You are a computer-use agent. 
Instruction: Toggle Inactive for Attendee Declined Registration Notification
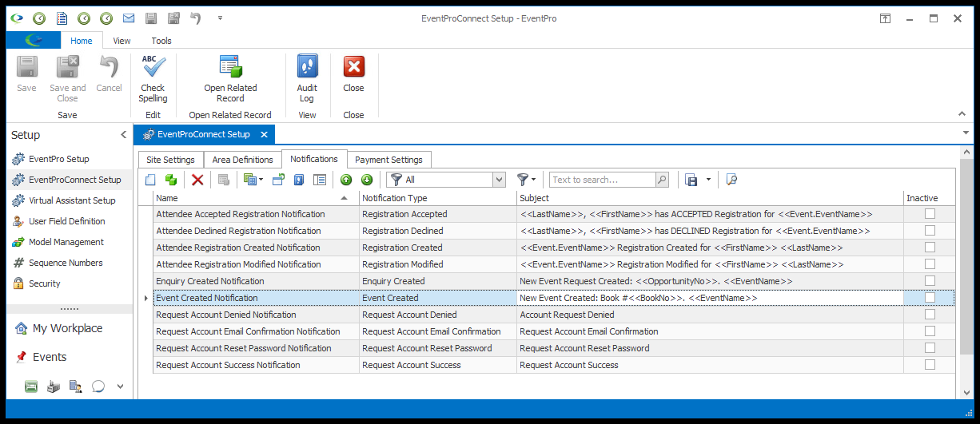(x=930, y=231)
